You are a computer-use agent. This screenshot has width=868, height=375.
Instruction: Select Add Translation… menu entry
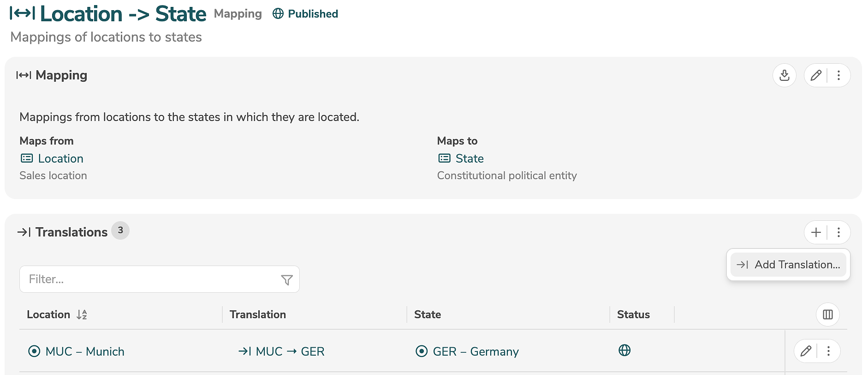coord(788,265)
